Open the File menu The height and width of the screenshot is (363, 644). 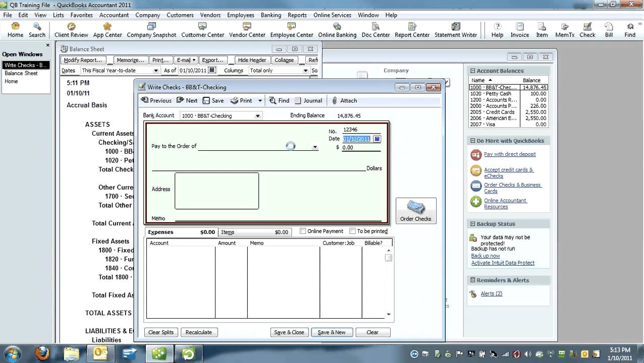coord(8,15)
